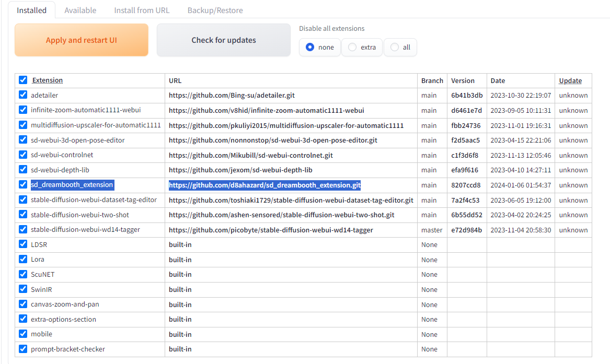Uncheck the prompt-bracket-checker extension
The image size is (610, 364).
(x=23, y=349)
